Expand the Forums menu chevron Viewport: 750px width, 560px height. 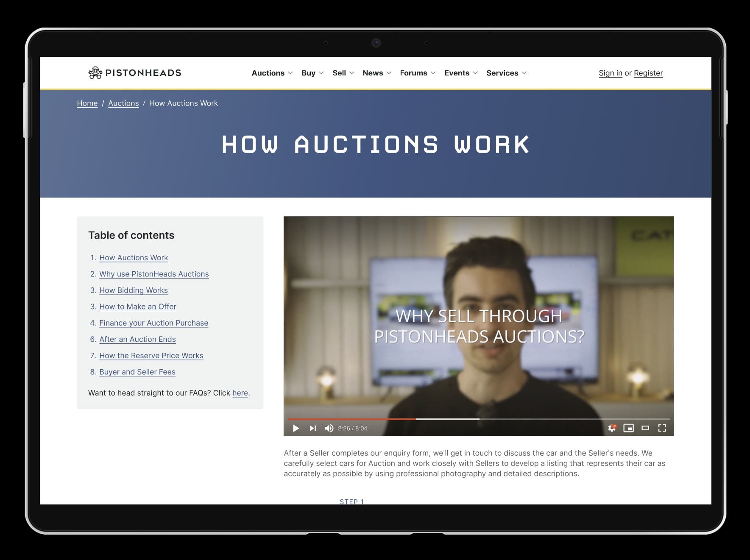point(433,73)
